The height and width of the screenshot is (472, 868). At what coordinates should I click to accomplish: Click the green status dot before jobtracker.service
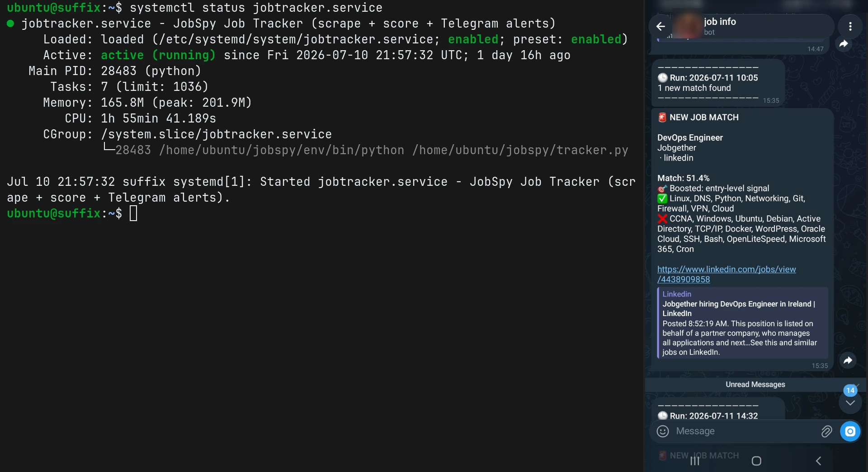pyautogui.click(x=10, y=24)
